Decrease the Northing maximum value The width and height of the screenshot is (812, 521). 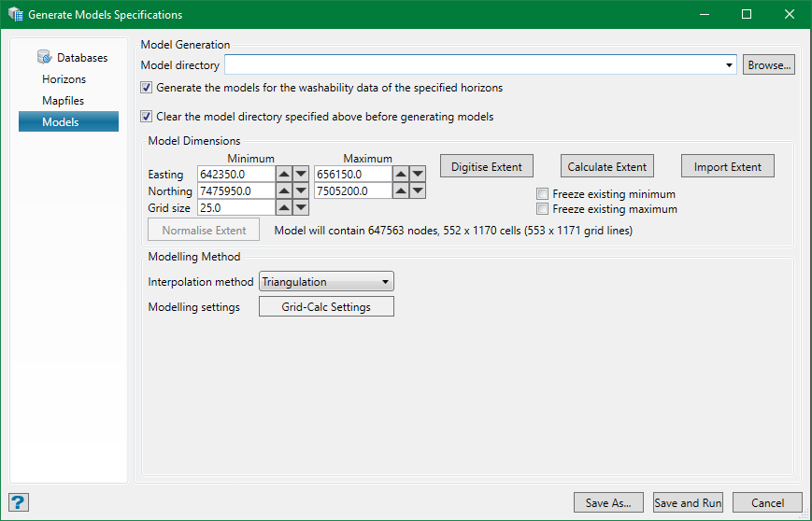[x=418, y=190]
